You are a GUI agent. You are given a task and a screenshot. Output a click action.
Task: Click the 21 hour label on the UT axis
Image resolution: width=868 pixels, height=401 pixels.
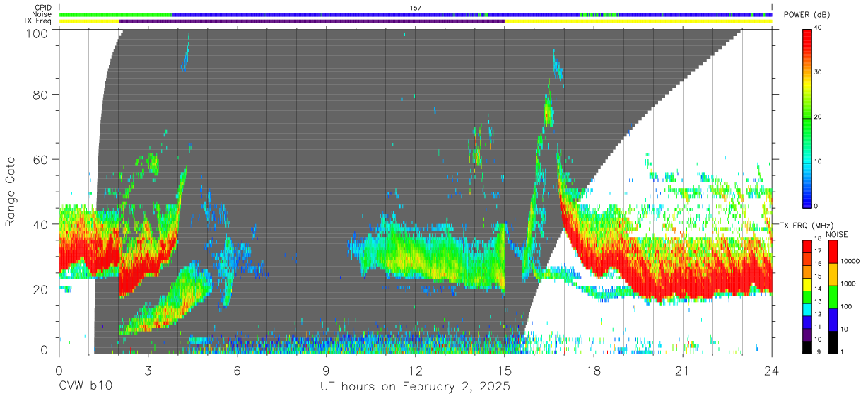(x=682, y=371)
